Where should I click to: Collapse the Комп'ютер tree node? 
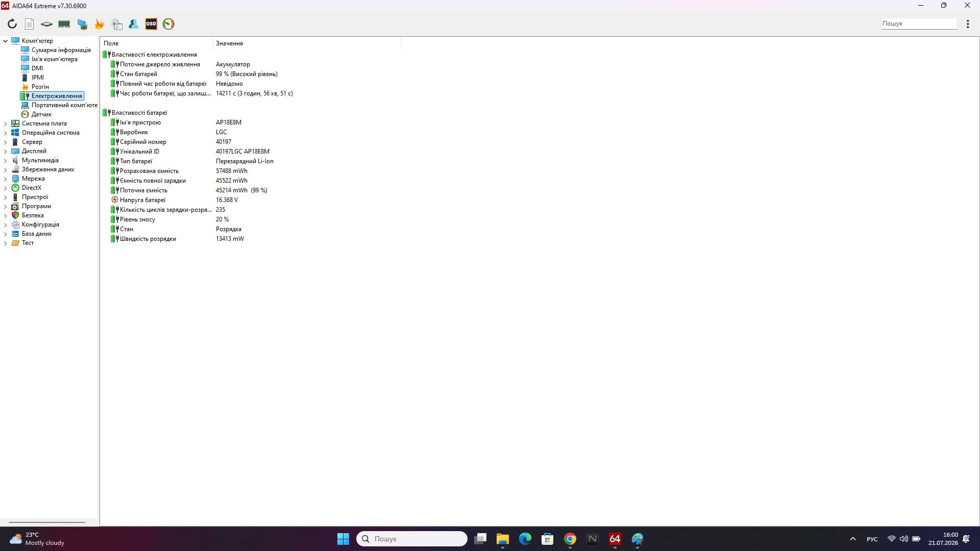[x=6, y=41]
